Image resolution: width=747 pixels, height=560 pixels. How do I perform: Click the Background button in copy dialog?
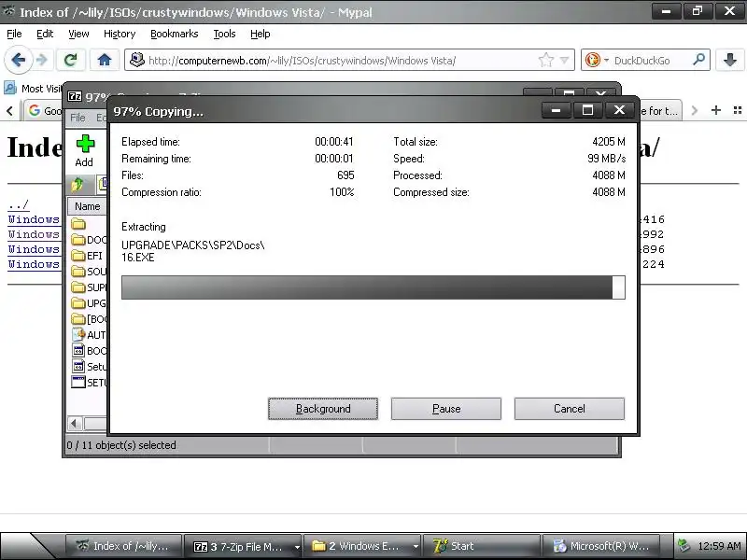[323, 409]
